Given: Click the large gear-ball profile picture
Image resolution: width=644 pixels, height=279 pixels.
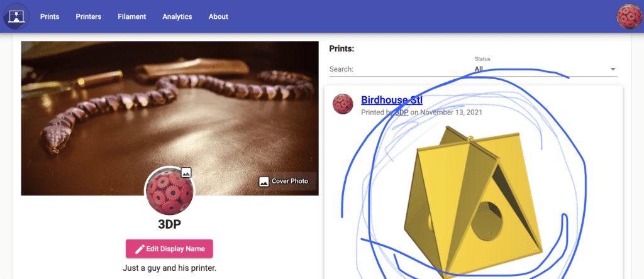Looking at the screenshot, I should [170, 191].
